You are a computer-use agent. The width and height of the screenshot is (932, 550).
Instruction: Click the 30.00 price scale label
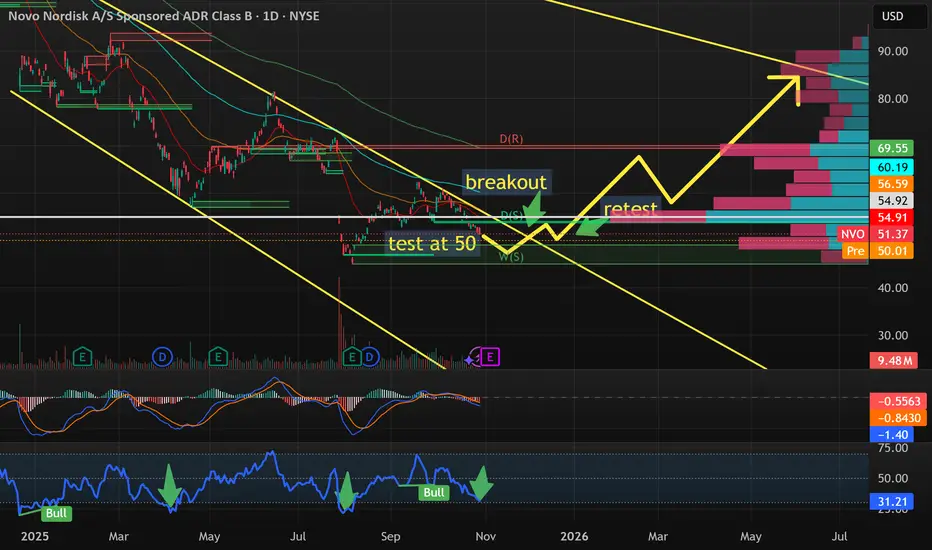coord(893,335)
